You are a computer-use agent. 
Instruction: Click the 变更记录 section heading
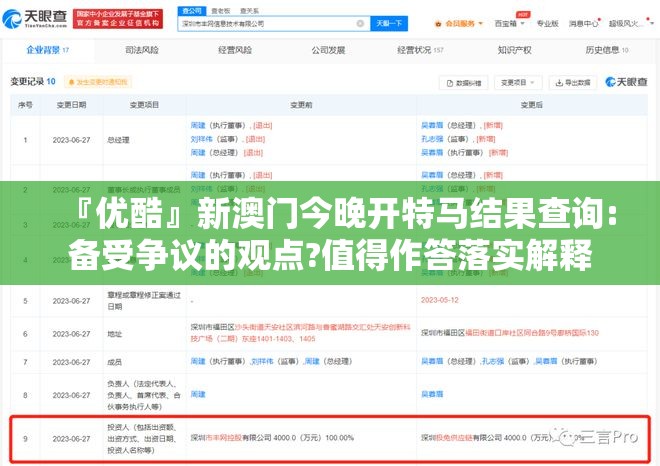coord(33,81)
